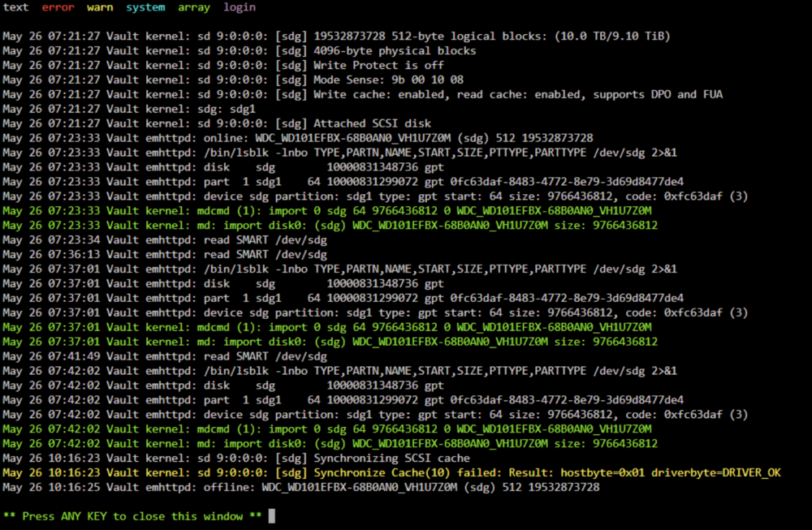This screenshot has height=530, width=812.
Task: Select the 07:37:01 'part 1 sdg1' line
Action: coord(343,298)
